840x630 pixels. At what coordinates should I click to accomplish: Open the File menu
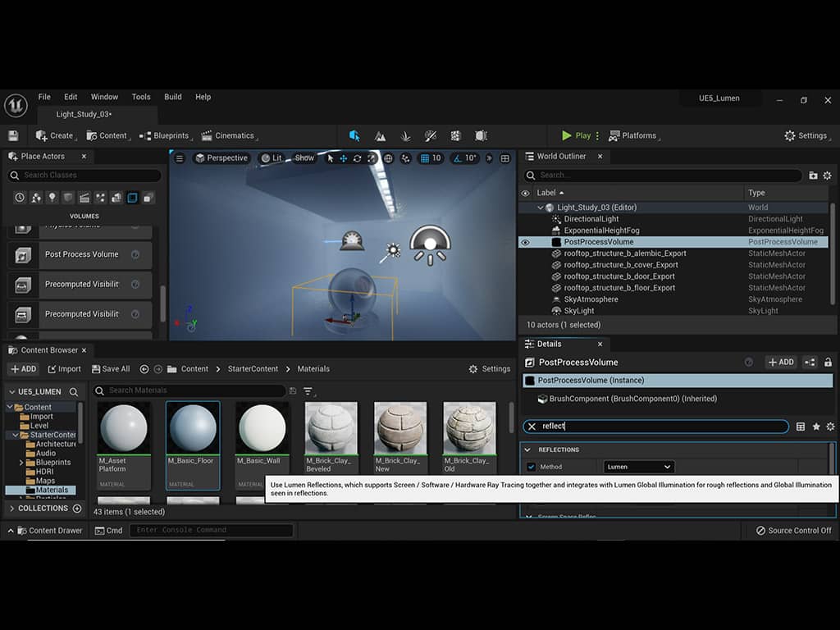coord(44,97)
